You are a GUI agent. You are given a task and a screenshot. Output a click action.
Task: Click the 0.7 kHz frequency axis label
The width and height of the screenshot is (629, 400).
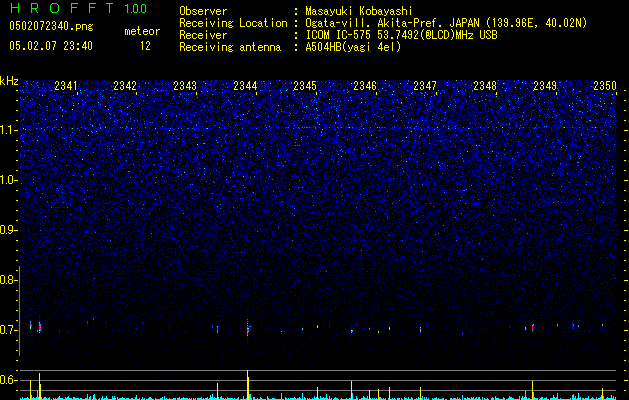coord(9,330)
